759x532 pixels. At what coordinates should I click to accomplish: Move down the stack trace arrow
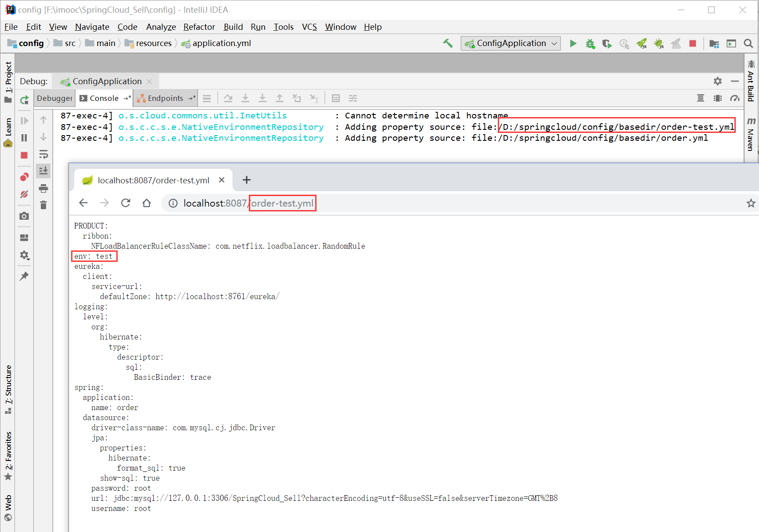coord(43,137)
